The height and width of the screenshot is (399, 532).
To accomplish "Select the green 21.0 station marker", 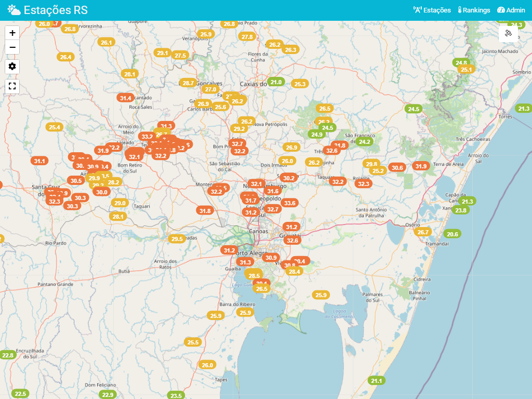I will click(x=276, y=82).
